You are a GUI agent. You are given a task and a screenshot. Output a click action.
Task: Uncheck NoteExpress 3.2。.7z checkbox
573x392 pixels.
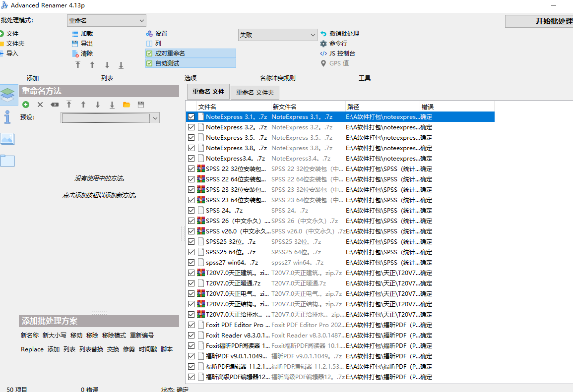point(191,127)
